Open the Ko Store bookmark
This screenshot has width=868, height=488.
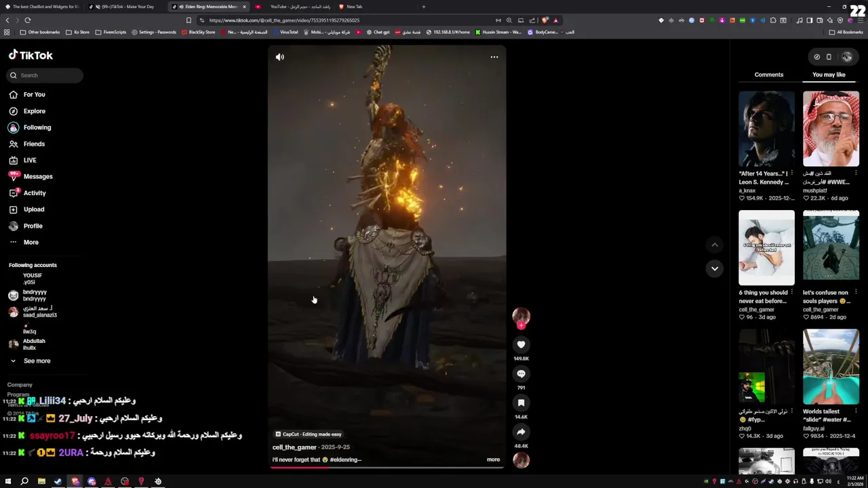click(77, 32)
